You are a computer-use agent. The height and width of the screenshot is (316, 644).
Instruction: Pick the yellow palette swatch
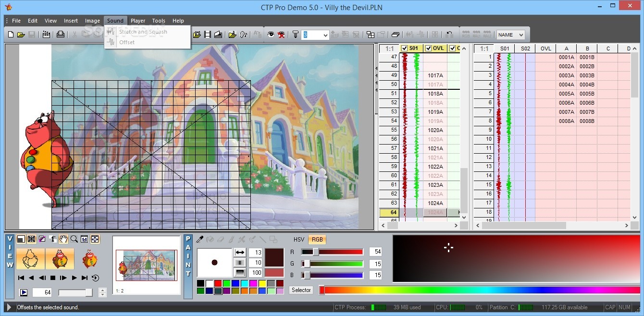point(262,283)
